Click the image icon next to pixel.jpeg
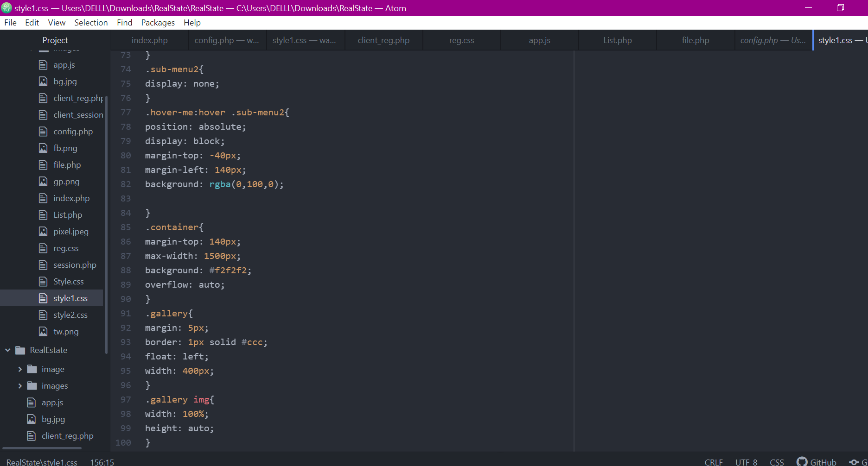The width and height of the screenshot is (868, 466). pos(43,232)
